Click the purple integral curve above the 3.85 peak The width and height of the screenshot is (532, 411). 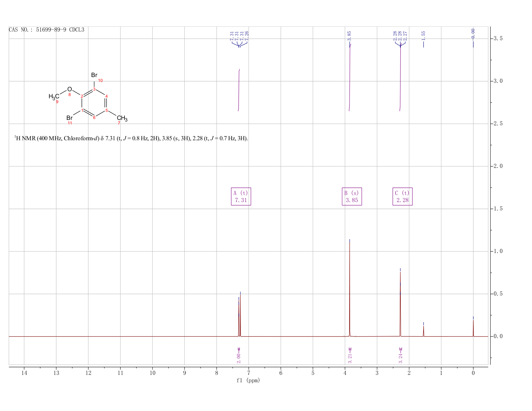pyautogui.click(x=350, y=77)
